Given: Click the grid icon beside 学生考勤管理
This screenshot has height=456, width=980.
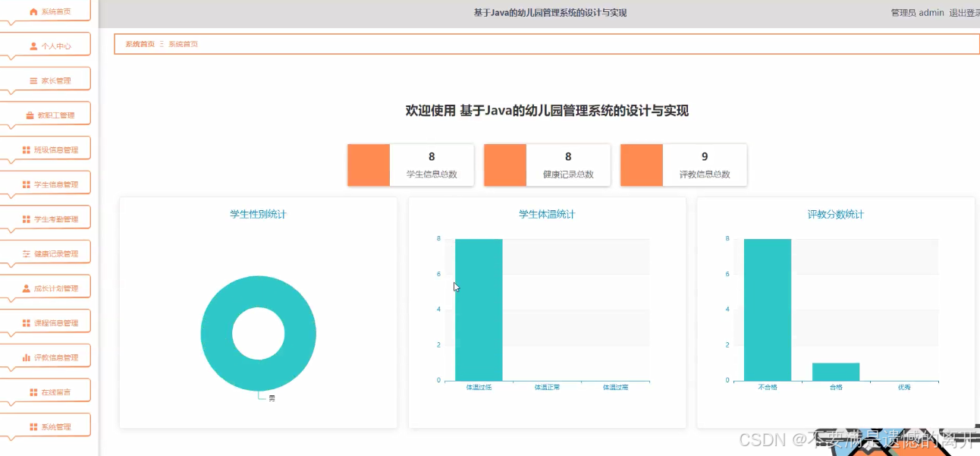Looking at the screenshot, I should pyautogui.click(x=27, y=219).
